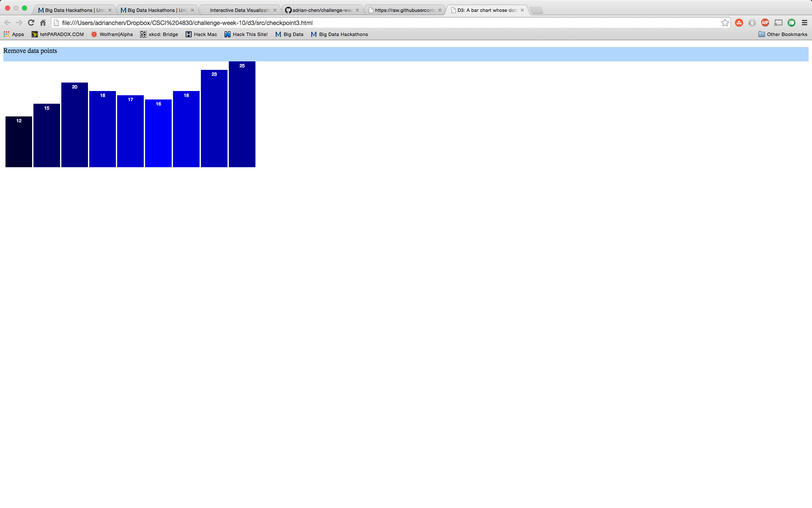
Task: Click the address bar URL field
Action: [x=381, y=23]
